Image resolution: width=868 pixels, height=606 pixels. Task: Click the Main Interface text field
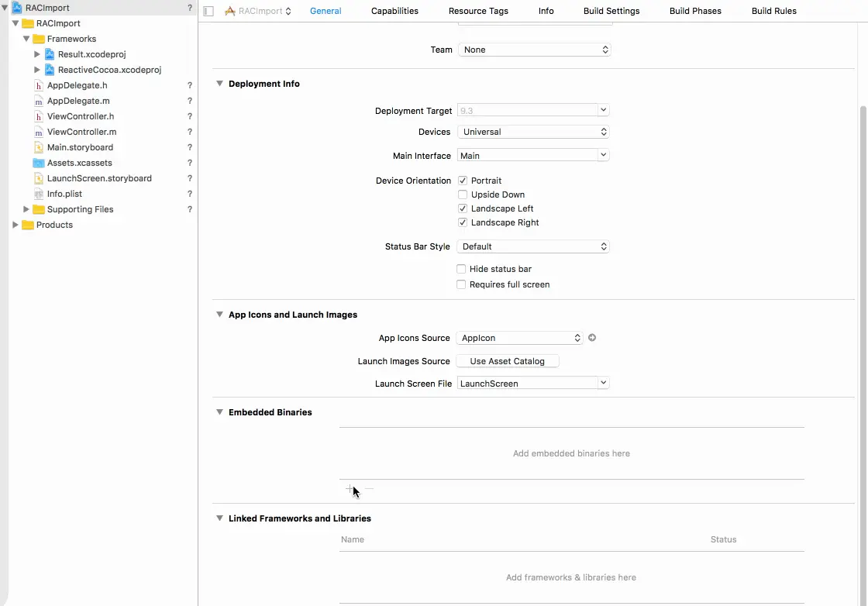(528, 156)
